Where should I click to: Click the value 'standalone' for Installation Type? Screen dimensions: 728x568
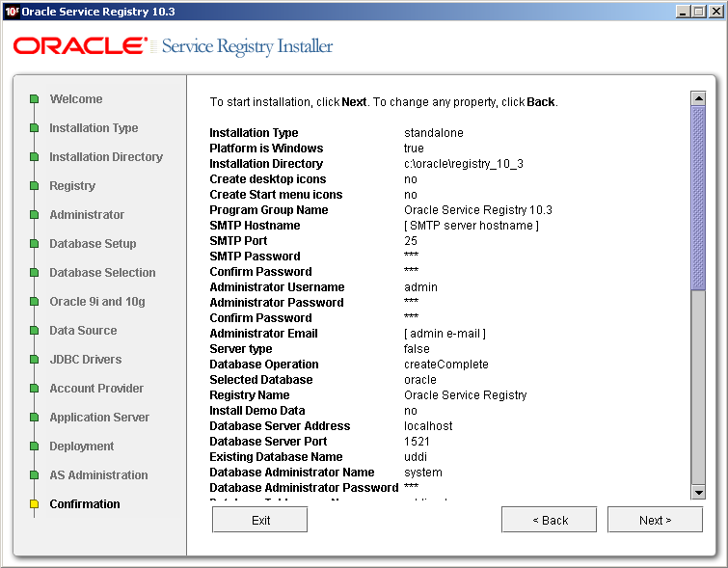[x=434, y=133]
